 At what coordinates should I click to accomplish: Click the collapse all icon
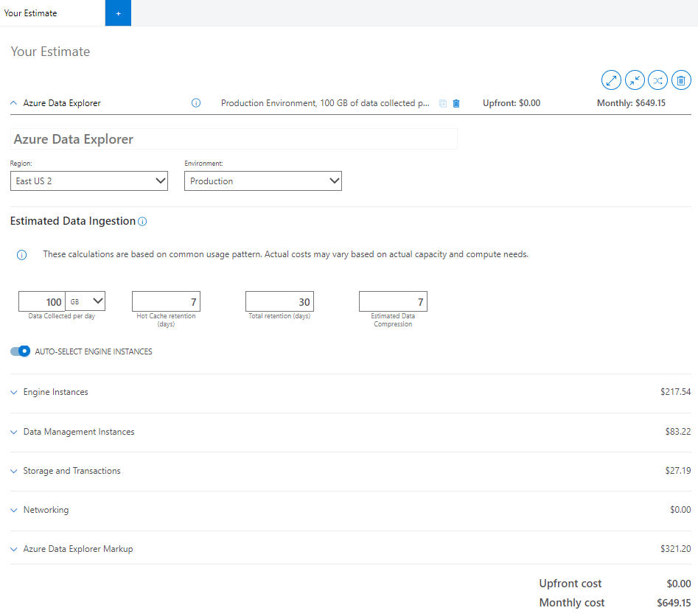(x=635, y=80)
